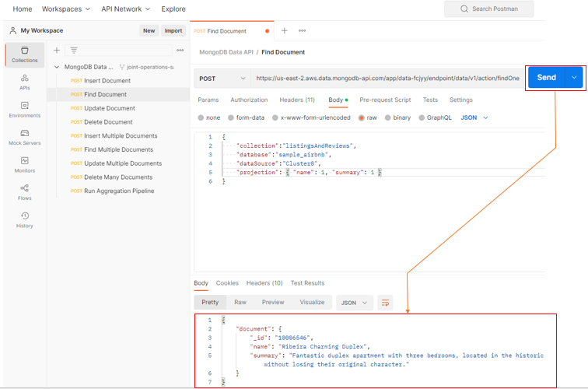
Task: Open the API Network dropdown menu
Action: click(126, 9)
